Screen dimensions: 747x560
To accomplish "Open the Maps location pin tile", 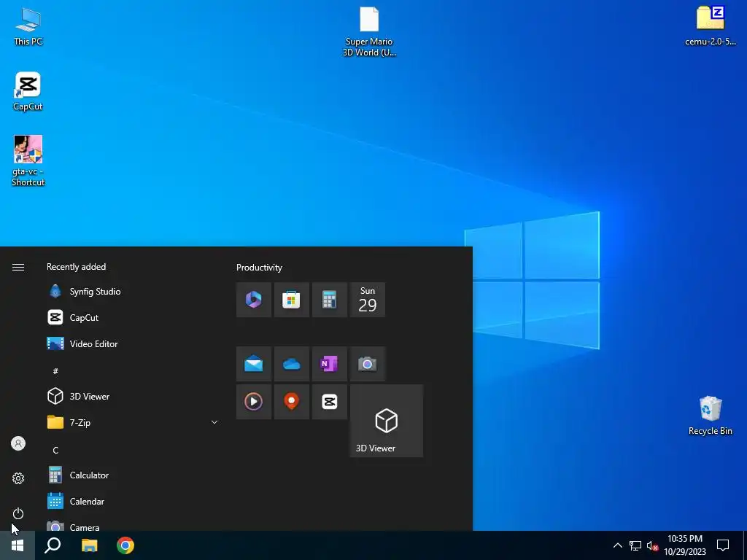I will (292, 402).
